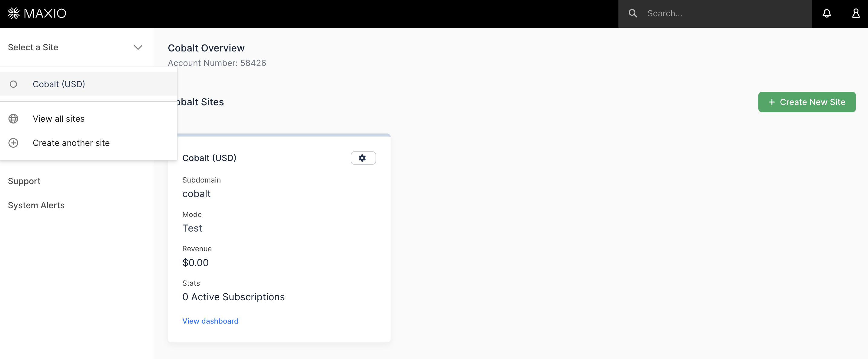Click the search magnifier icon
Screen dimensions: 868x359
(x=633, y=13)
